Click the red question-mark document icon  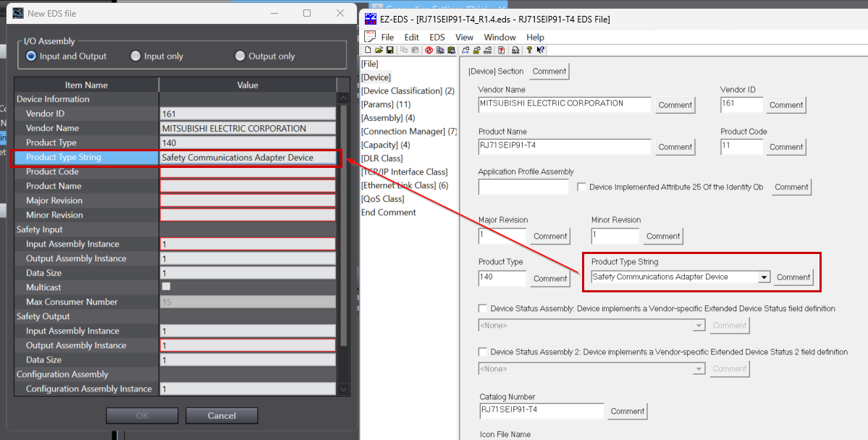click(x=502, y=51)
